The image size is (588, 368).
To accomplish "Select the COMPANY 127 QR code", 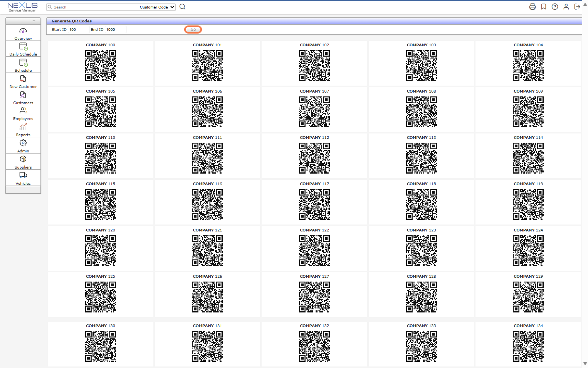I will 314,297.
